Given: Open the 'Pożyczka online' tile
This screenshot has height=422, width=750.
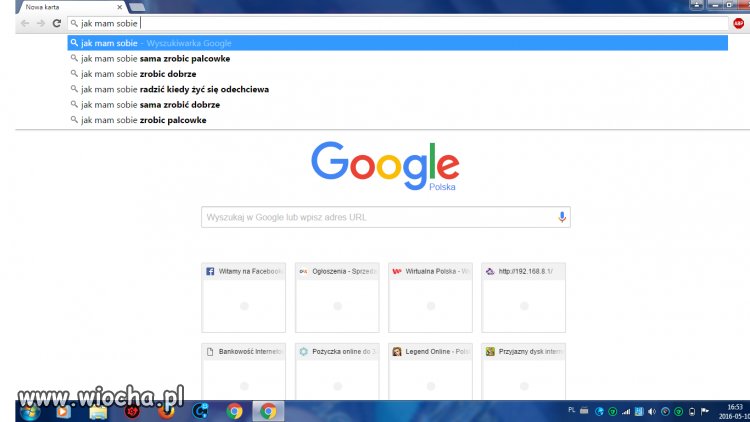Looking at the screenshot, I should pos(337,371).
